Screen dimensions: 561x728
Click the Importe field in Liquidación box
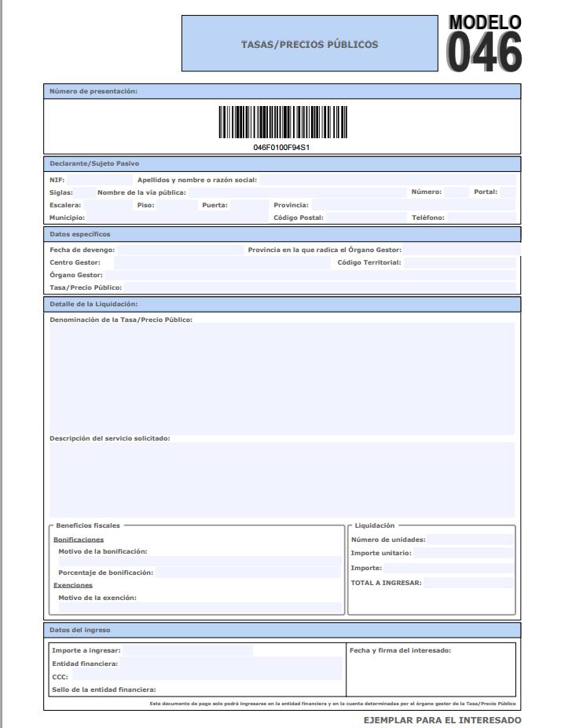coord(449,569)
